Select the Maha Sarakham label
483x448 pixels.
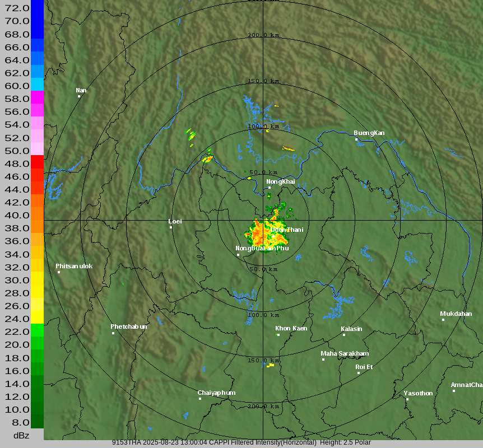point(344,353)
